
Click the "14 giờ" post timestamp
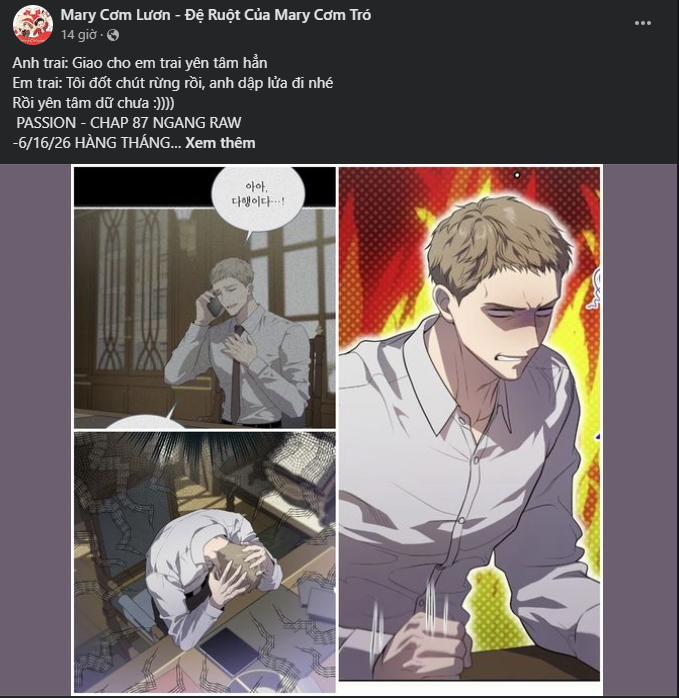tap(78, 35)
